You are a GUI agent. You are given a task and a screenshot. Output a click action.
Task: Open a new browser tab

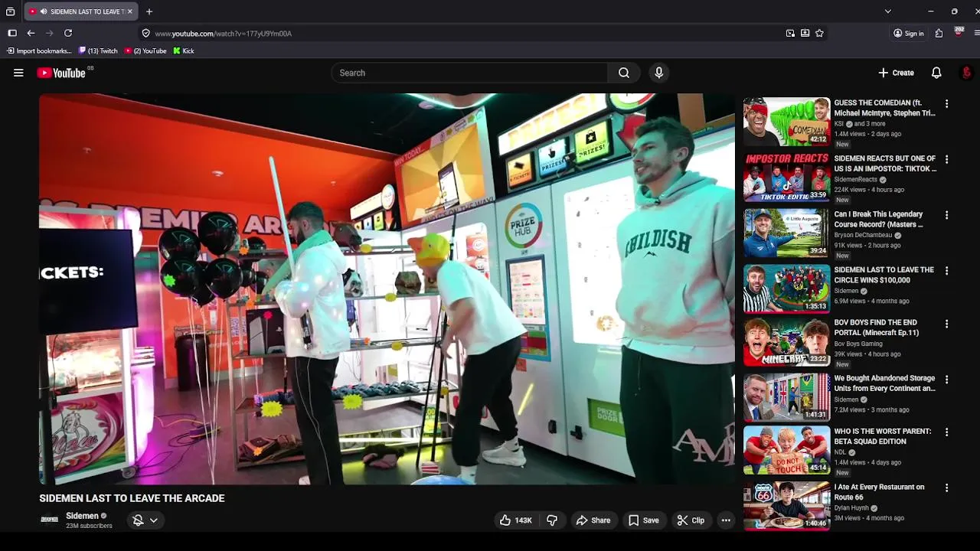[149, 11]
